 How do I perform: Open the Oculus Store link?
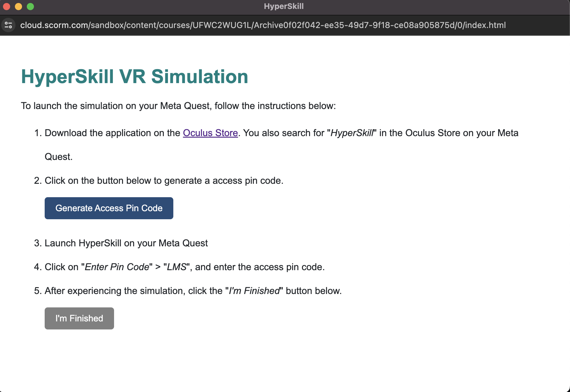pos(210,133)
